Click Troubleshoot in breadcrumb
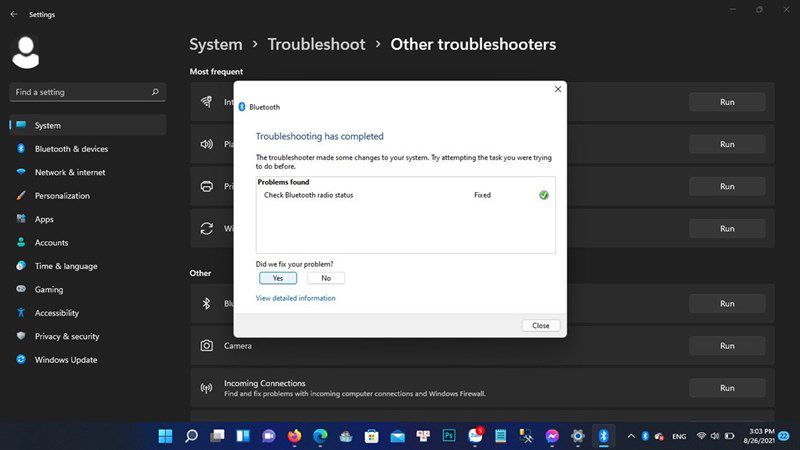Image resolution: width=800 pixels, height=450 pixels. (316, 44)
